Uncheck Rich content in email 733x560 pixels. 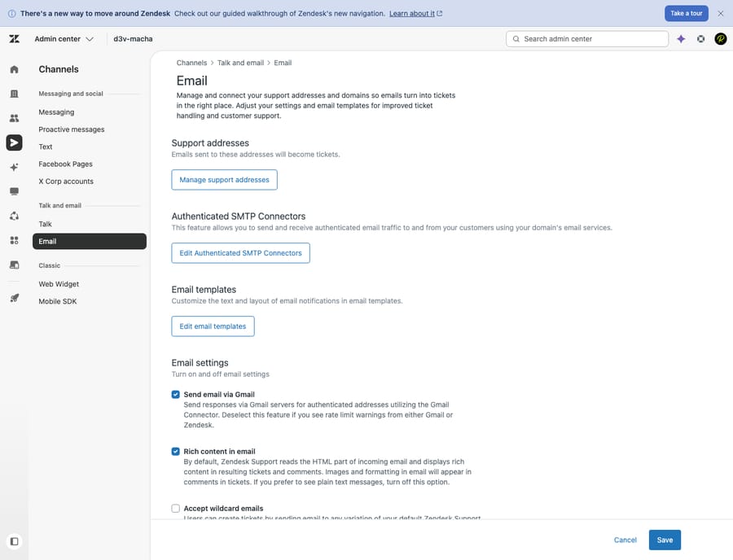[x=175, y=452]
